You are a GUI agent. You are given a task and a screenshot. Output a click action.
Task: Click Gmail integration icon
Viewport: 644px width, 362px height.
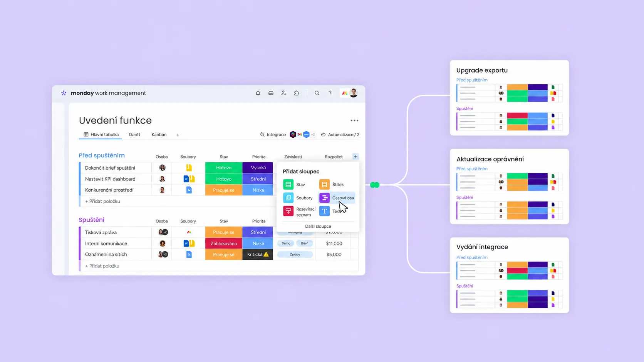pyautogui.click(x=300, y=135)
